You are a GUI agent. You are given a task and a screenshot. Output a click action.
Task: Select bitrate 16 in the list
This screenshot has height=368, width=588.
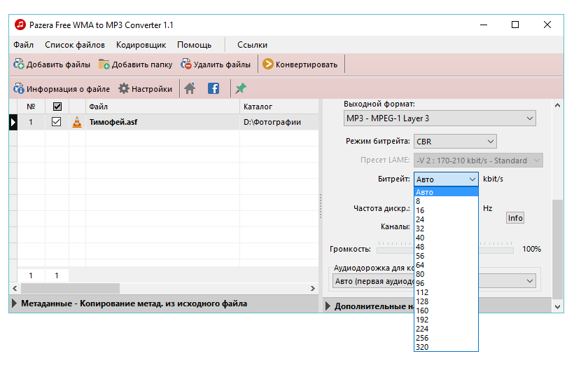[x=447, y=210]
